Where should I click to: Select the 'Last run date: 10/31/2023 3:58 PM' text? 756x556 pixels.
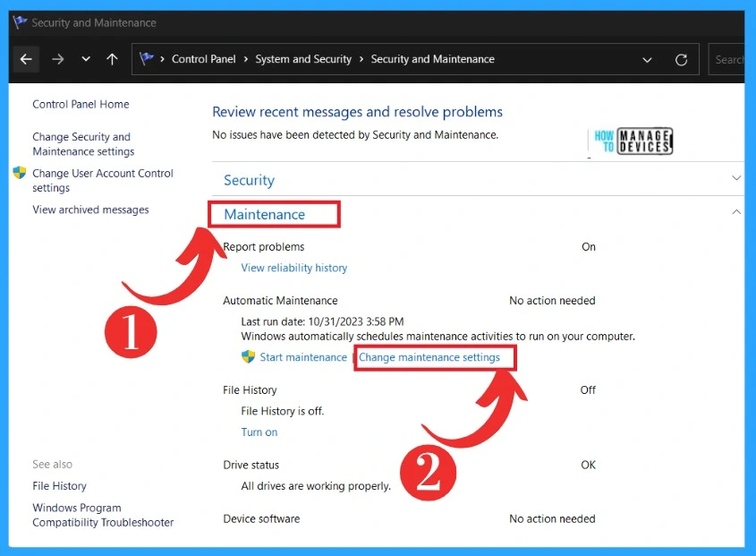click(x=323, y=321)
